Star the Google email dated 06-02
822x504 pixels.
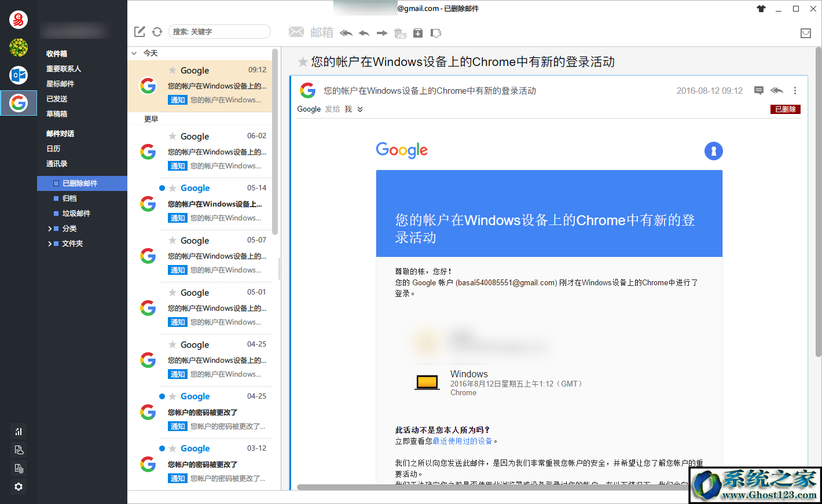coord(173,136)
